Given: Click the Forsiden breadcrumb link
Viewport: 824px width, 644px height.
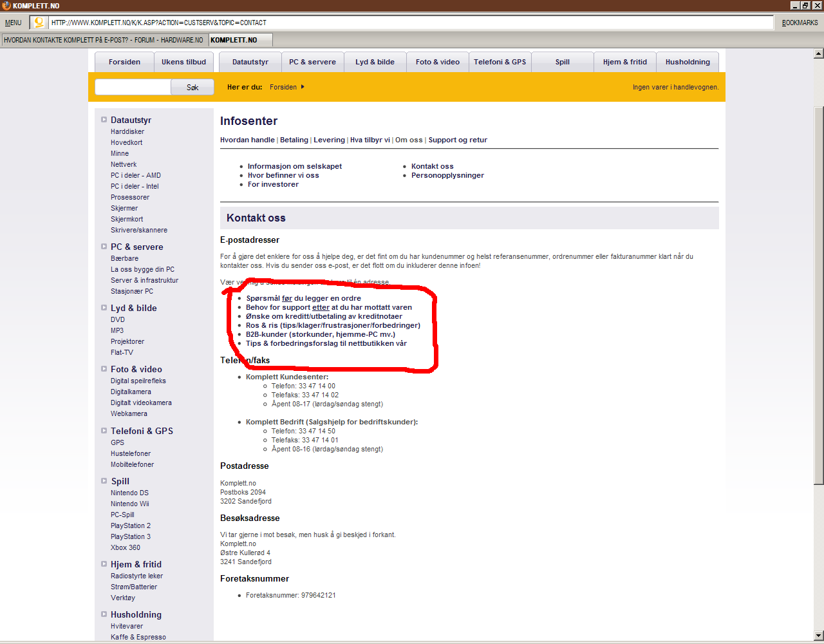Looking at the screenshot, I should pos(283,87).
